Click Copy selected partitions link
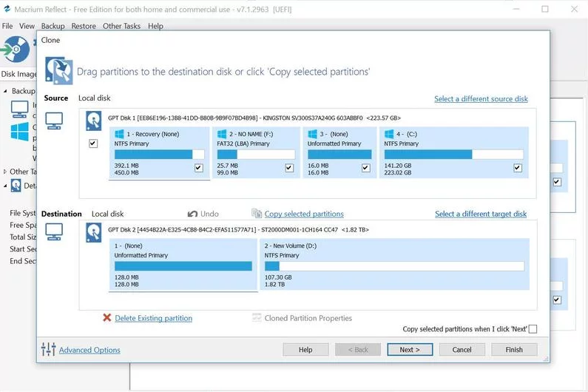The width and height of the screenshot is (588, 392). point(304,214)
